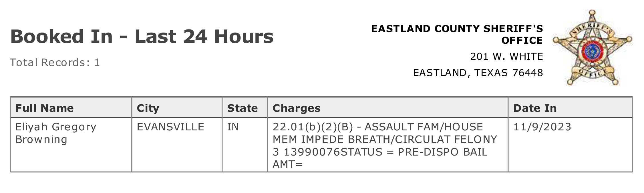Select the Eliyah Gregory Browning name cell
This screenshot has height=193, width=644.
coord(71,145)
